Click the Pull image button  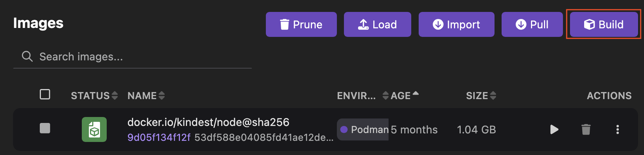click(532, 25)
